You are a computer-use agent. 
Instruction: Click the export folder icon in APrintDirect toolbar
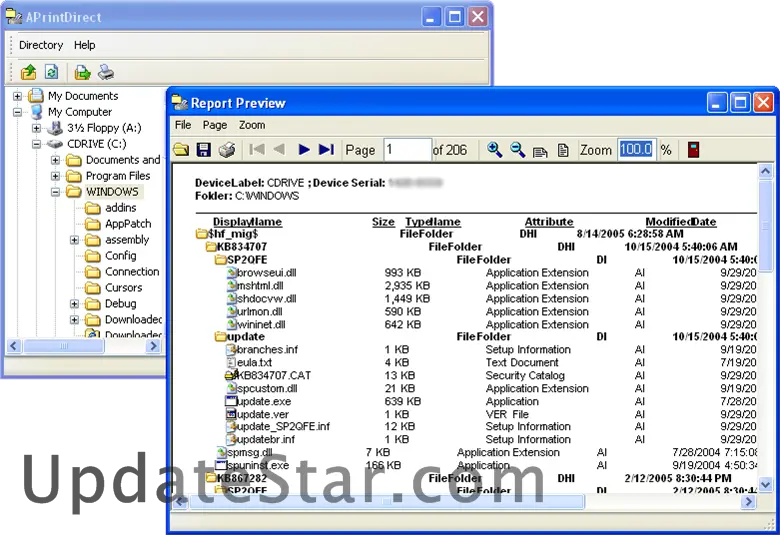click(82, 73)
